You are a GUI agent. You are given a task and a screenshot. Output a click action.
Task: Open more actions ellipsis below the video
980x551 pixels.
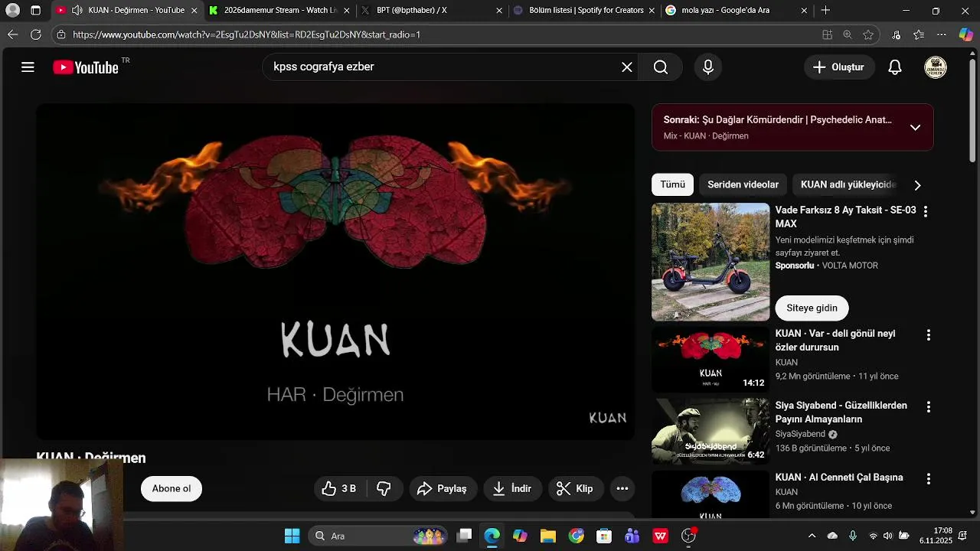[622, 488]
